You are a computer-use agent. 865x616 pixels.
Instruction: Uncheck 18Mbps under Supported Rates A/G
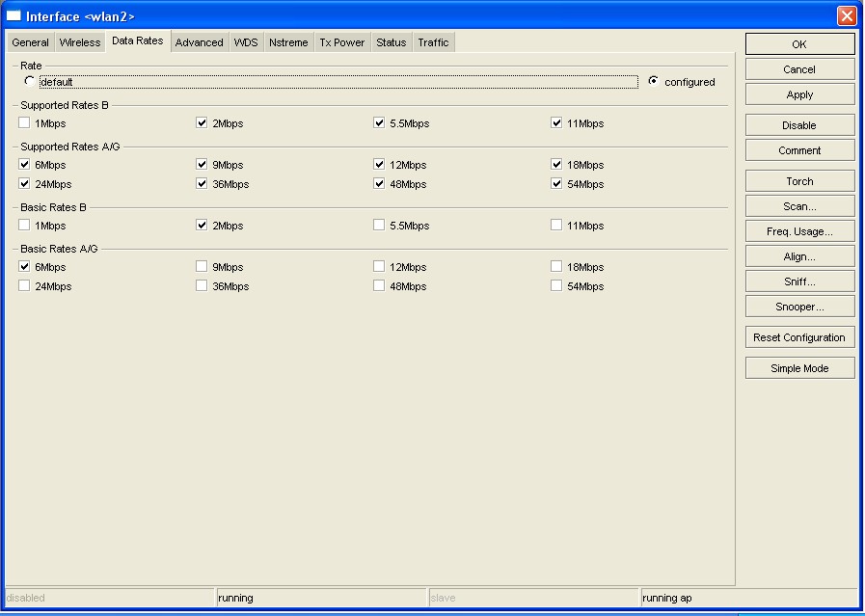pyautogui.click(x=556, y=164)
